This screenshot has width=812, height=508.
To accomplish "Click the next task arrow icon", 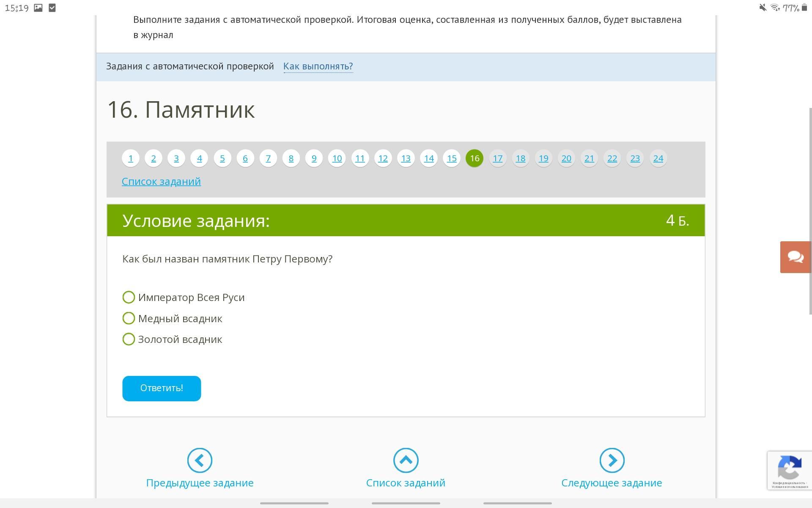I will 612,460.
